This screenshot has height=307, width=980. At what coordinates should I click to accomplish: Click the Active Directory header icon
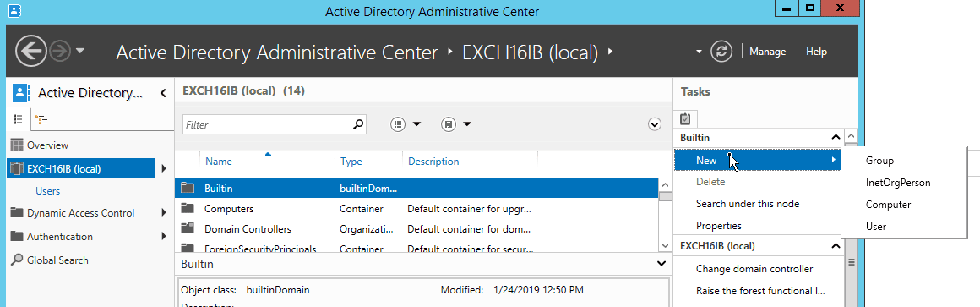click(x=21, y=93)
